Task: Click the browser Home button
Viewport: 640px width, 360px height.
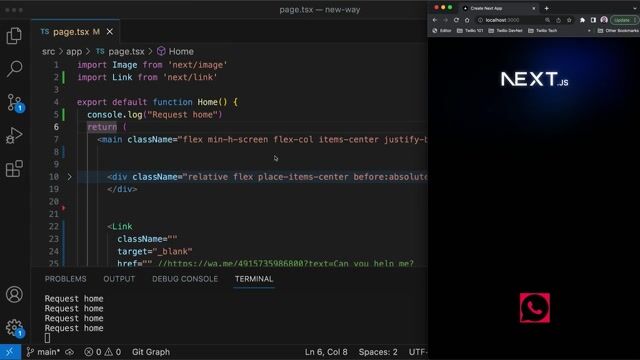Action: [467, 20]
